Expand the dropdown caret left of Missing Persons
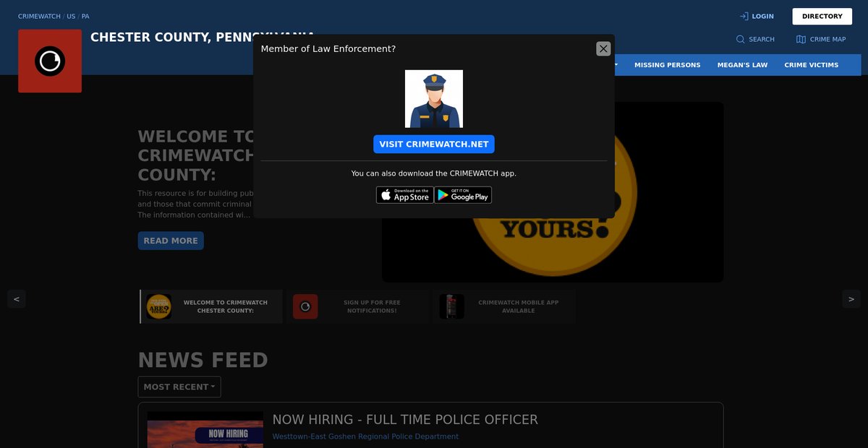868x448 pixels. (x=616, y=65)
